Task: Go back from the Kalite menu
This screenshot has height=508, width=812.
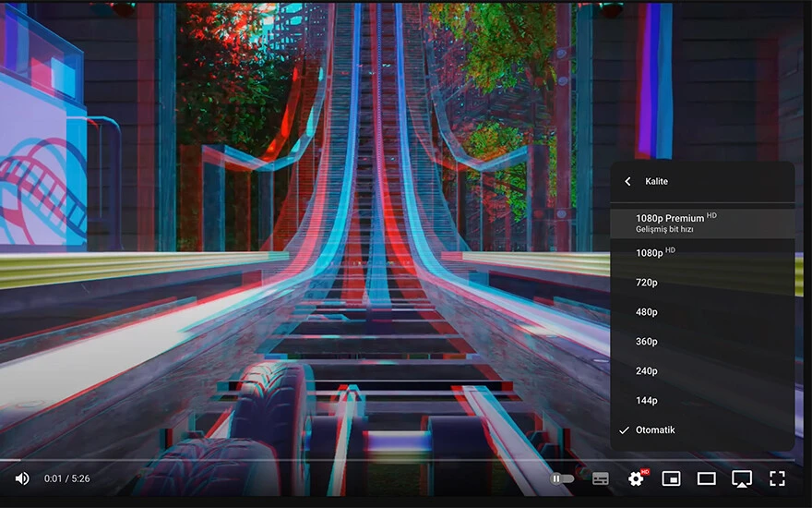Action: pos(627,181)
